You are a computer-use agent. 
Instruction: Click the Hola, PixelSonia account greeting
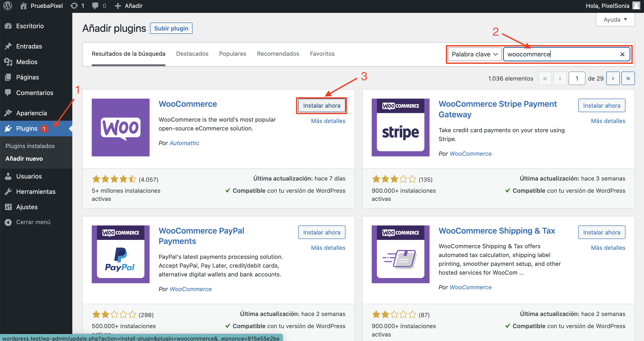click(x=607, y=6)
